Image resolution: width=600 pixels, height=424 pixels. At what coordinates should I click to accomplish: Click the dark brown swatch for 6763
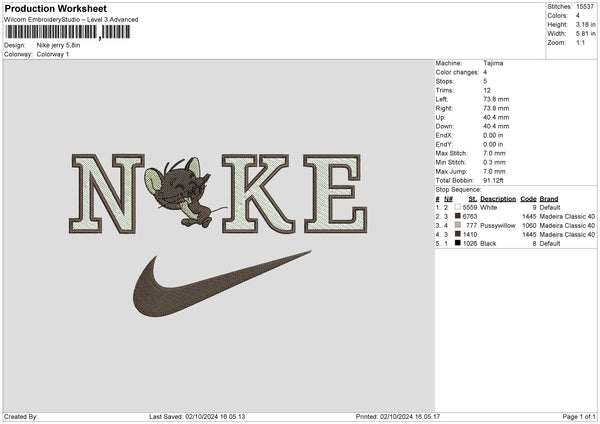pyautogui.click(x=458, y=216)
